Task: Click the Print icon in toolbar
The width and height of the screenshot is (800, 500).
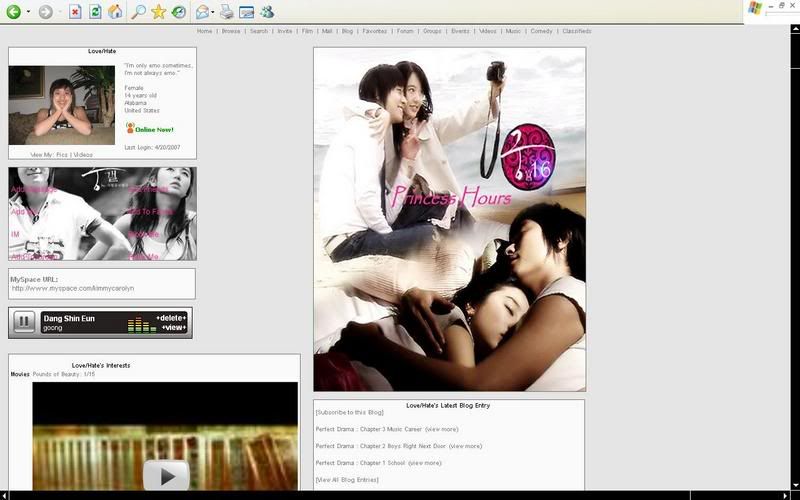Action: [227, 12]
